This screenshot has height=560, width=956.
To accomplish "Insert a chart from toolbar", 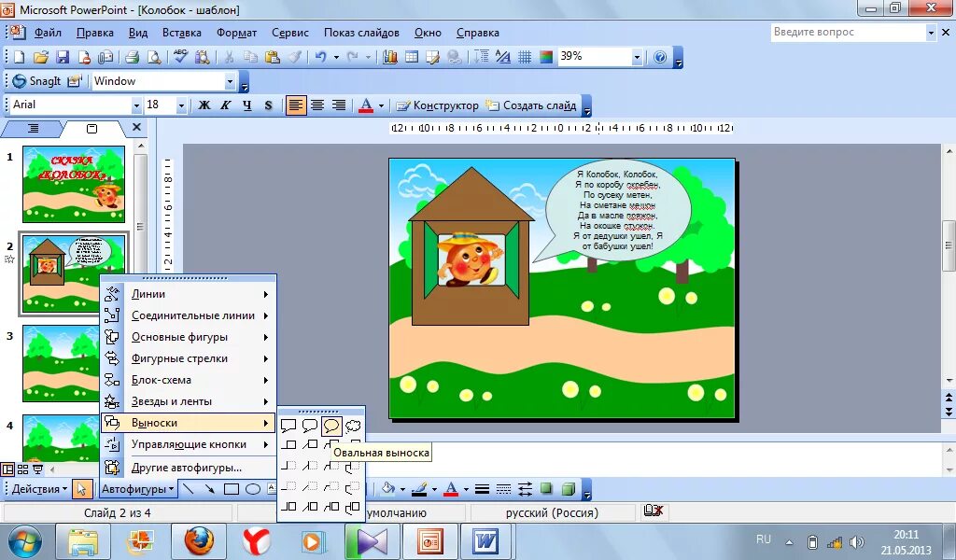I will coord(390,57).
